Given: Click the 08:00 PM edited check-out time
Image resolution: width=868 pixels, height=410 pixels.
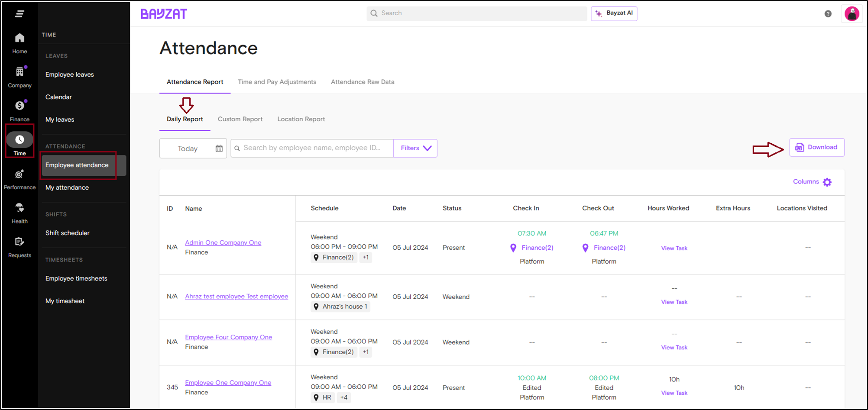Looking at the screenshot, I should pyautogui.click(x=604, y=378).
